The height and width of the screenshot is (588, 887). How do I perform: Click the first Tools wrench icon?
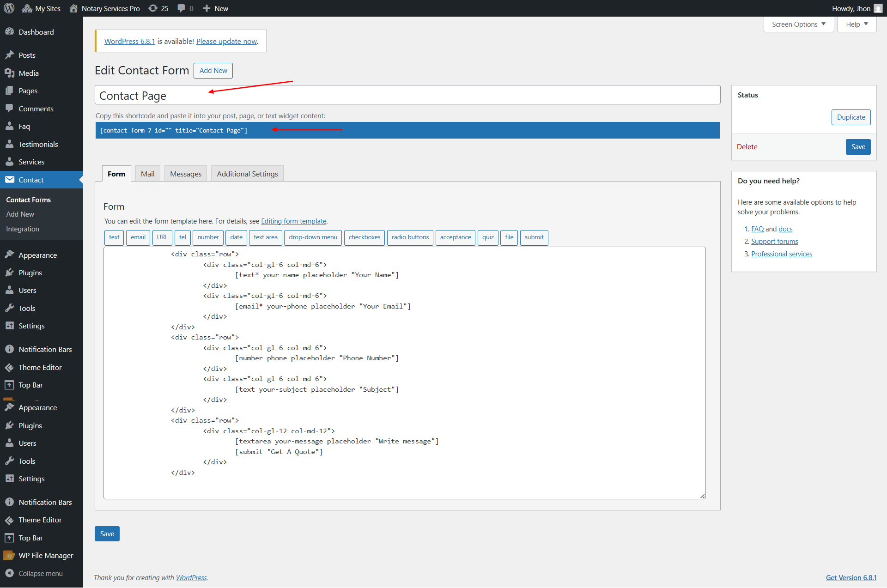(9, 308)
